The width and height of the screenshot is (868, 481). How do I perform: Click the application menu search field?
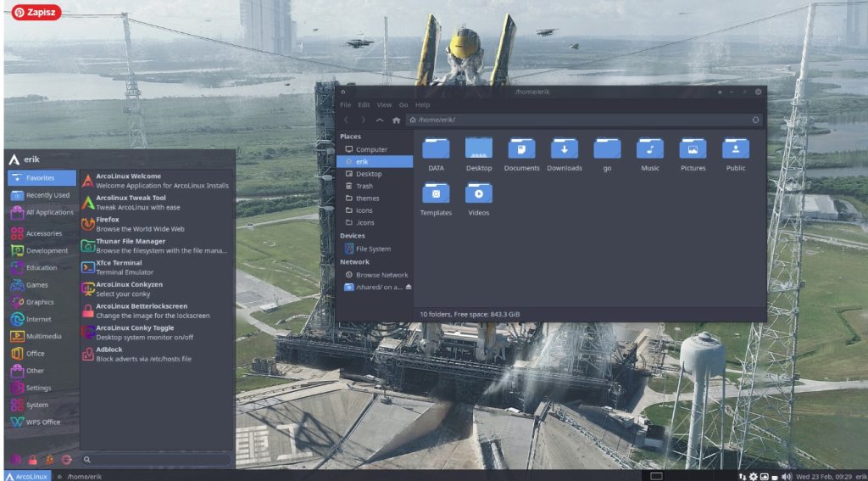click(157, 459)
